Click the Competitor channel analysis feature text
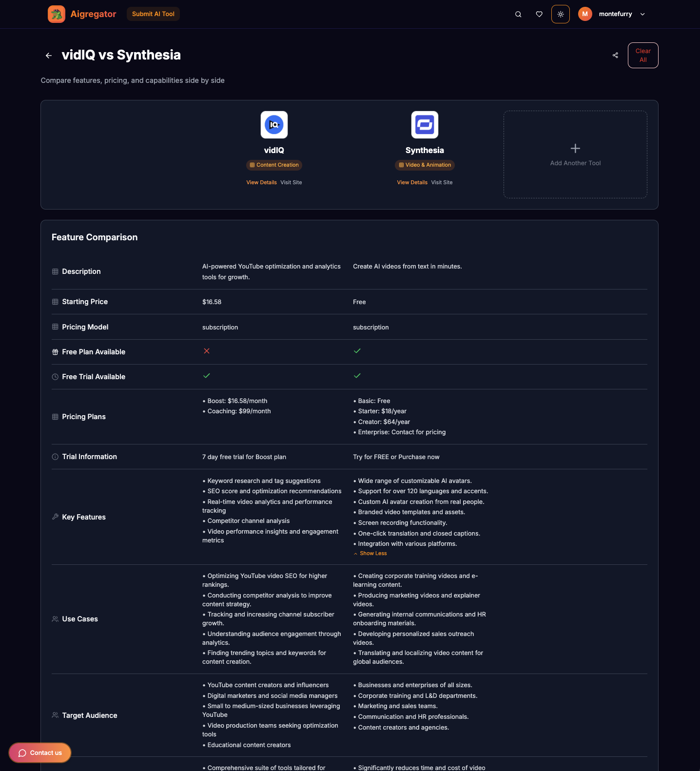 [x=246, y=521]
